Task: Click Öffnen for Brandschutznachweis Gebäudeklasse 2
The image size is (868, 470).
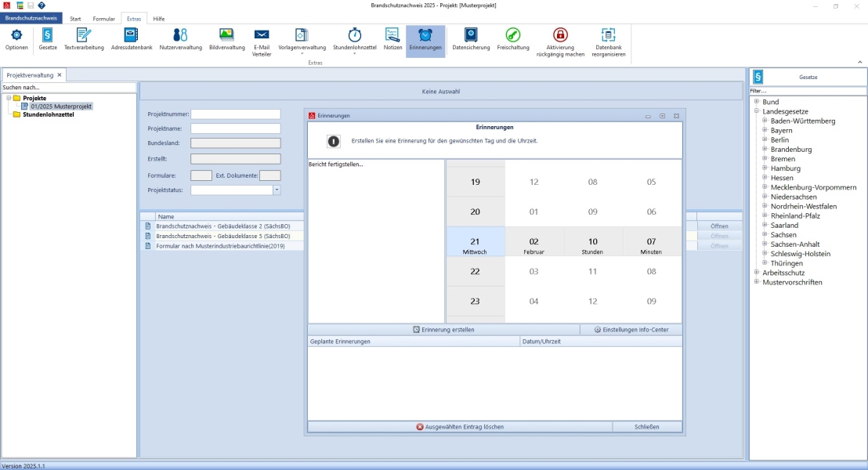Action: pyautogui.click(x=719, y=226)
